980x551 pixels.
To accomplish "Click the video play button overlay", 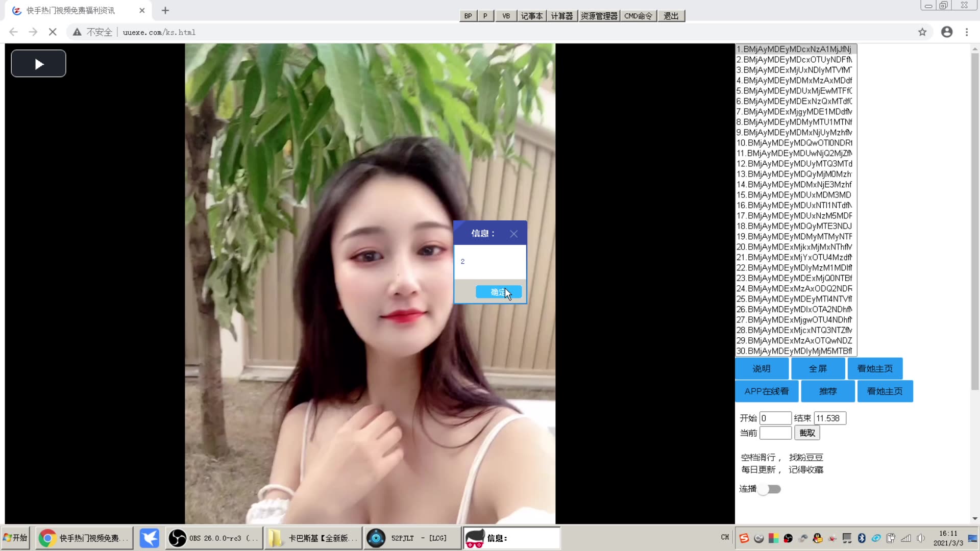I will 38,64.
